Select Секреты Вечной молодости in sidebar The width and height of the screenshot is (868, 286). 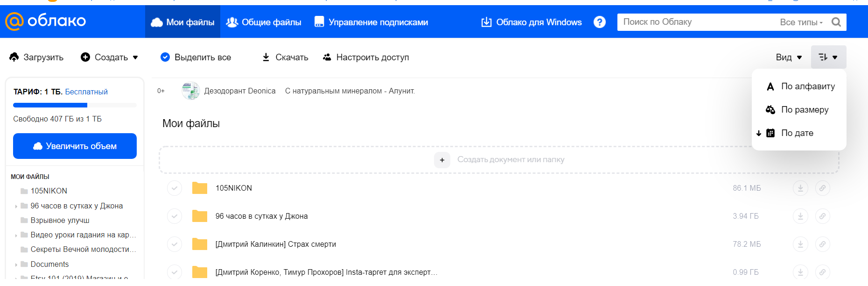coord(83,250)
